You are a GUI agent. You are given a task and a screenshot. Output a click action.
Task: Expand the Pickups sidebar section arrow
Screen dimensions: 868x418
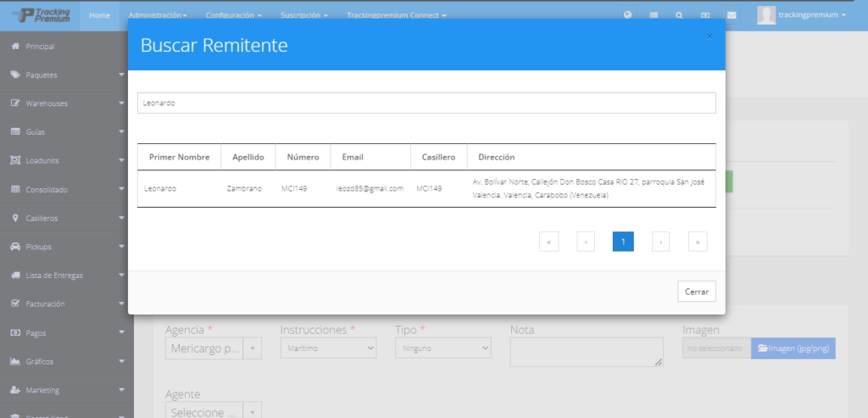122,247
